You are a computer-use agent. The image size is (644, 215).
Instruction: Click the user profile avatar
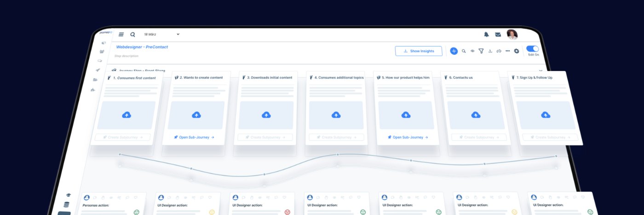[512, 35]
